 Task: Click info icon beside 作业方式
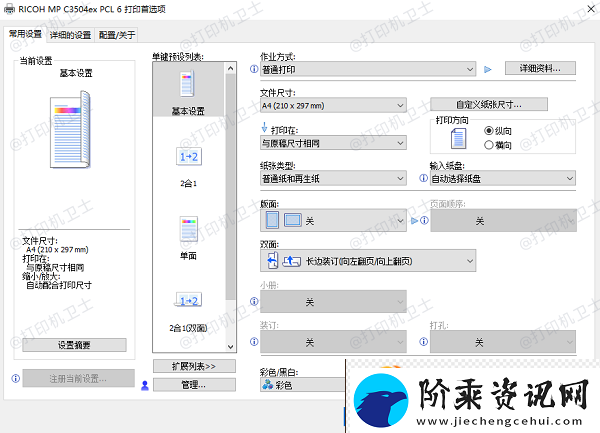pyautogui.click(x=254, y=69)
